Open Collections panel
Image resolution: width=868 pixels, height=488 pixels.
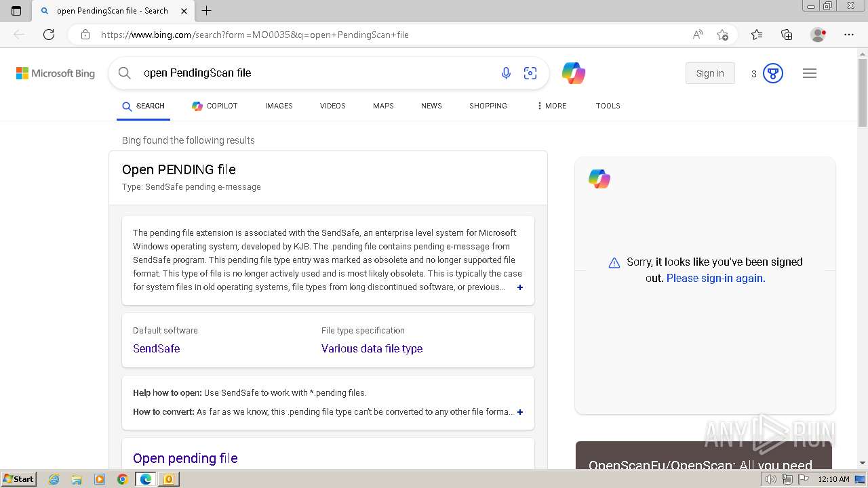point(787,35)
